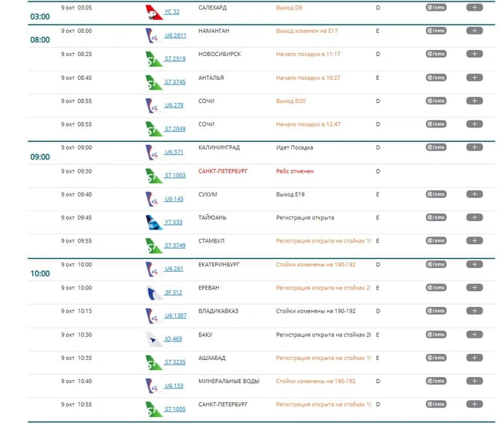Click status text 'Рейс отменен'
Screen dimensions: 504x423
pyautogui.click(x=295, y=171)
